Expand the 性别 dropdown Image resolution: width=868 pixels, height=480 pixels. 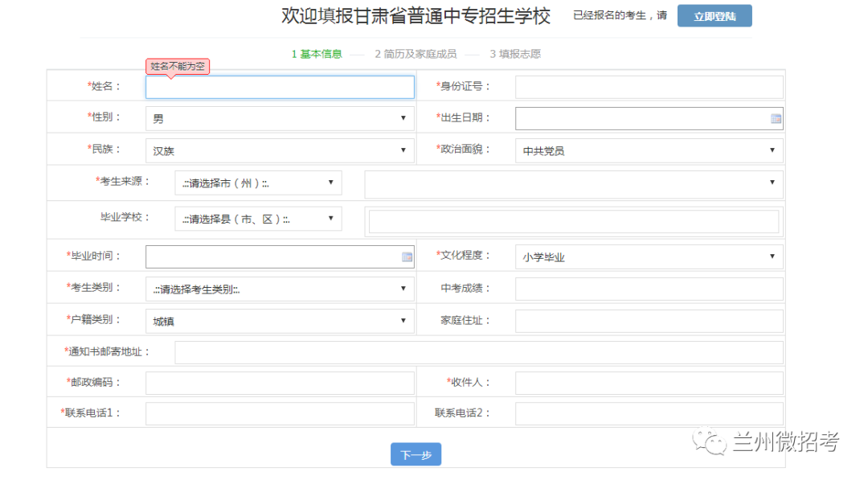pos(280,118)
